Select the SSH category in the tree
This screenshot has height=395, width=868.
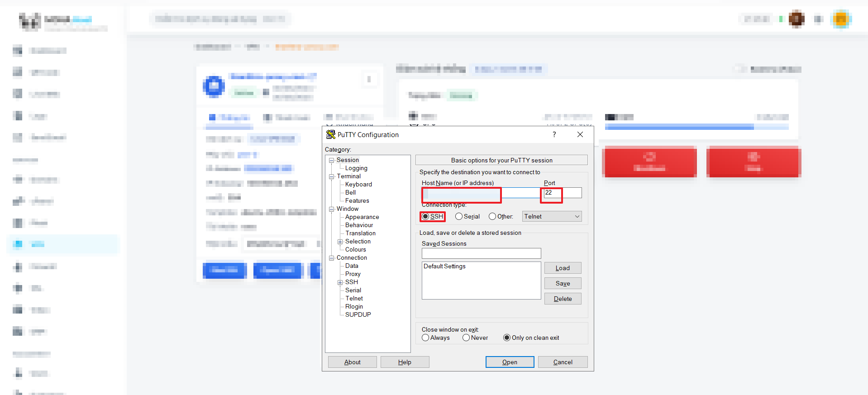coord(351,282)
